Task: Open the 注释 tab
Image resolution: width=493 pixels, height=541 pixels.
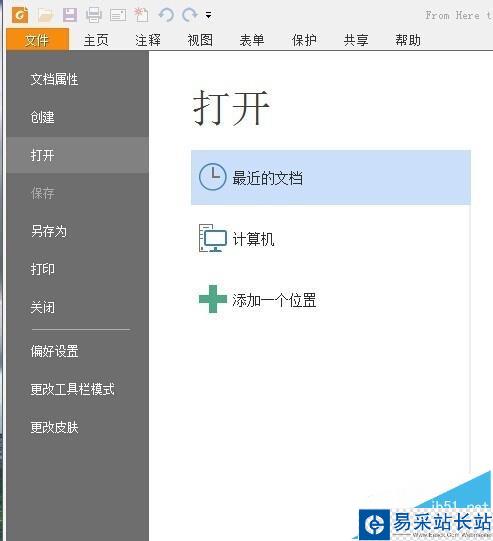Action: click(148, 40)
